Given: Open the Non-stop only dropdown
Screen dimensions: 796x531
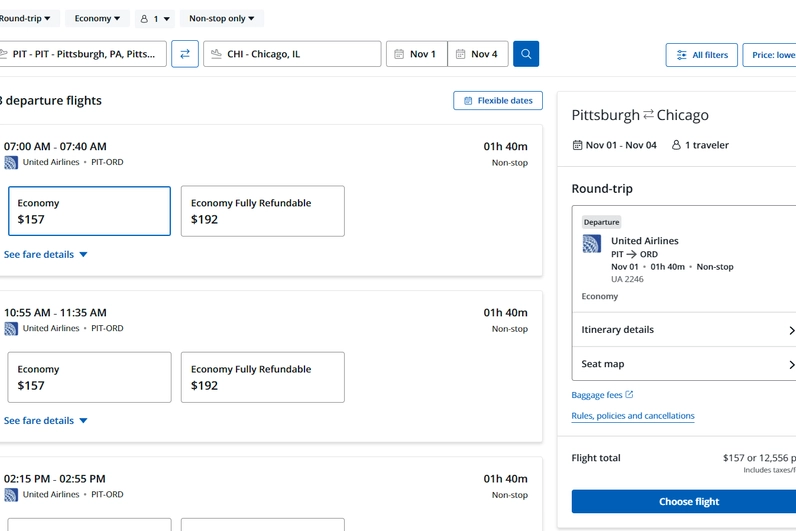Looking at the screenshot, I should pos(221,18).
